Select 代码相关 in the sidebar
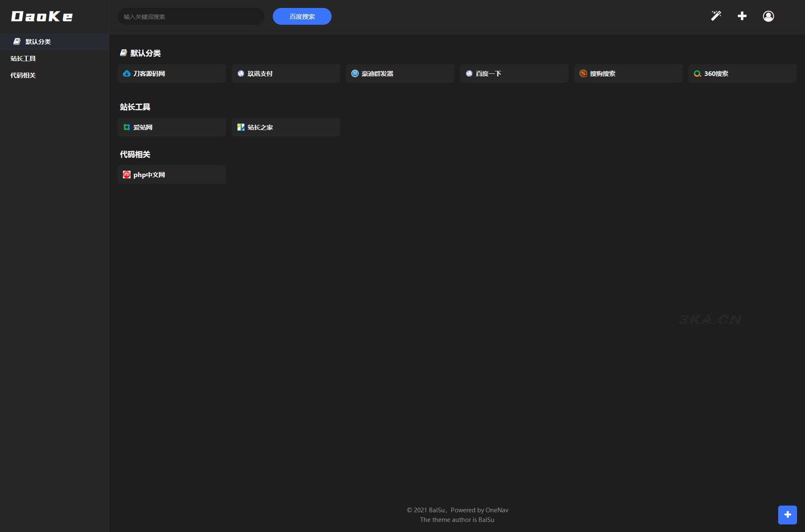The width and height of the screenshot is (805, 532). point(55,75)
